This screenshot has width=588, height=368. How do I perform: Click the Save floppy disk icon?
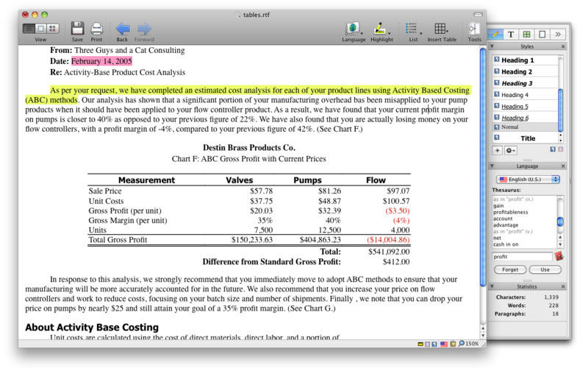(77, 29)
